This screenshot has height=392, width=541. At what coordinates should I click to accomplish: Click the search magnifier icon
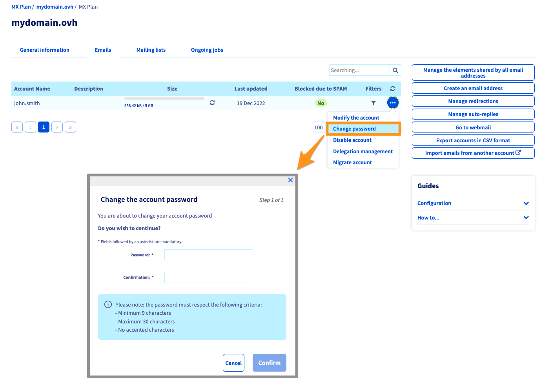(x=395, y=70)
